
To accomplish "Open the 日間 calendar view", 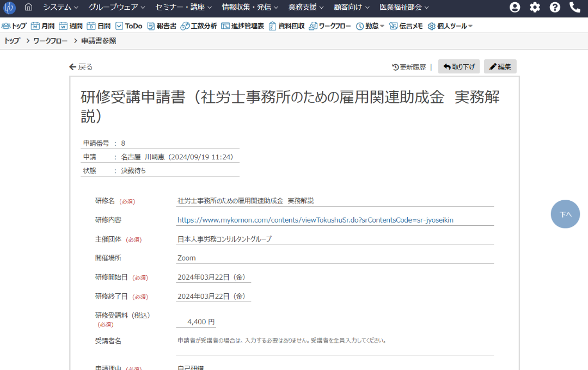I will (99, 26).
